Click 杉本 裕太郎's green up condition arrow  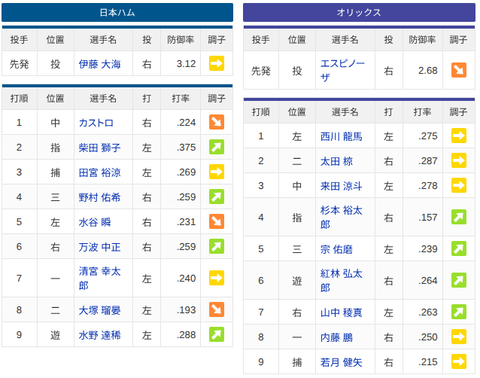click(459, 217)
